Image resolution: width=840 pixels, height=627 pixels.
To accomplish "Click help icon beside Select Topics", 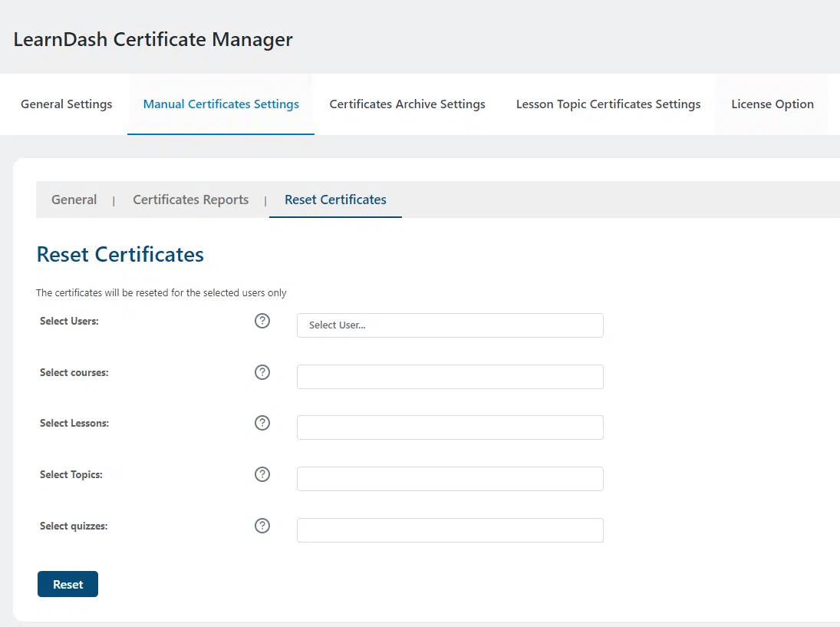I will click(x=262, y=474).
